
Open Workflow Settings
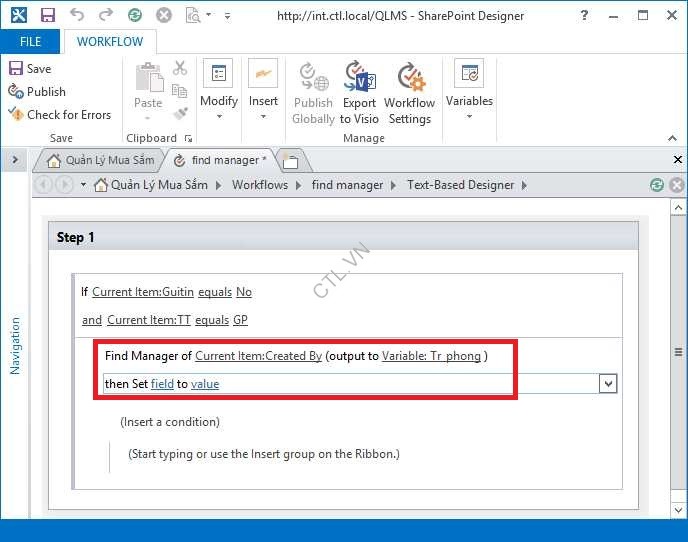(x=409, y=92)
